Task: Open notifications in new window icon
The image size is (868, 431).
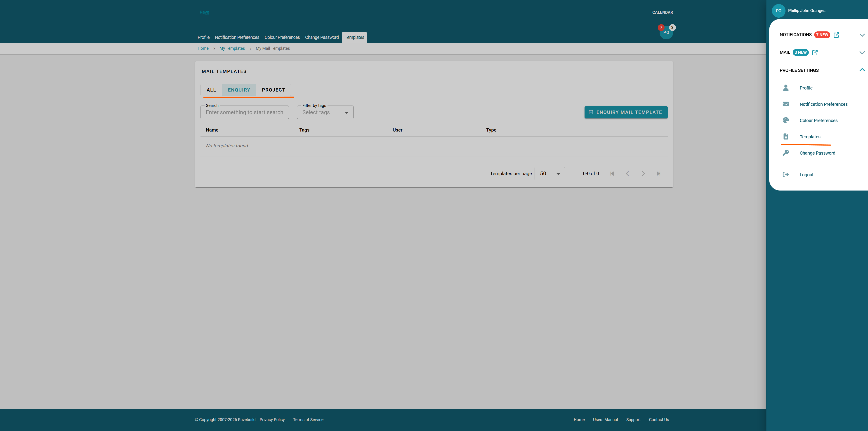Action: click(x=836, y=35)
